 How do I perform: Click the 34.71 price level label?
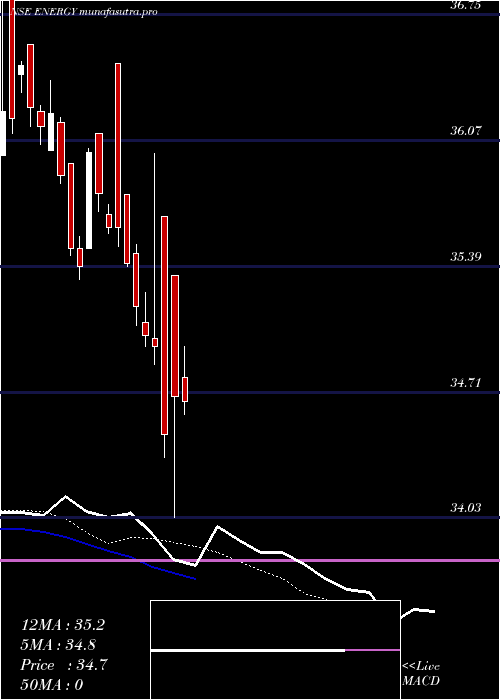click(x=466, y=383)
